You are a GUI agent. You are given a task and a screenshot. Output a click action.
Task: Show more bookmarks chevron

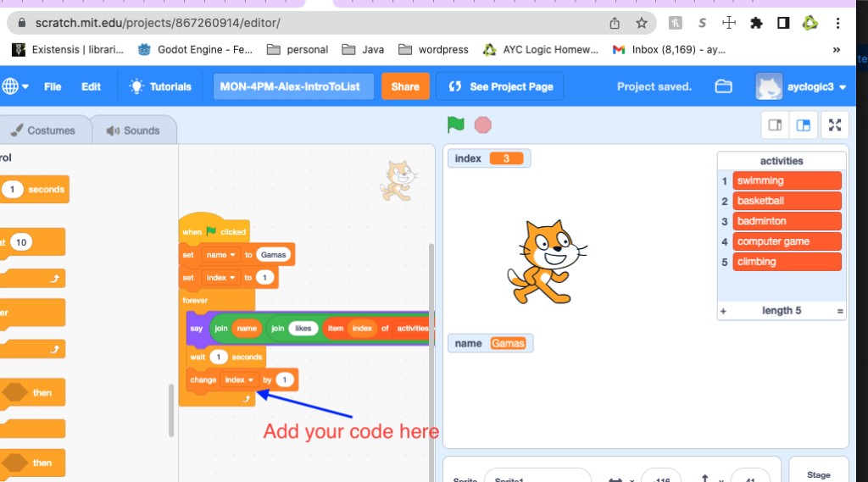[837, 50]
